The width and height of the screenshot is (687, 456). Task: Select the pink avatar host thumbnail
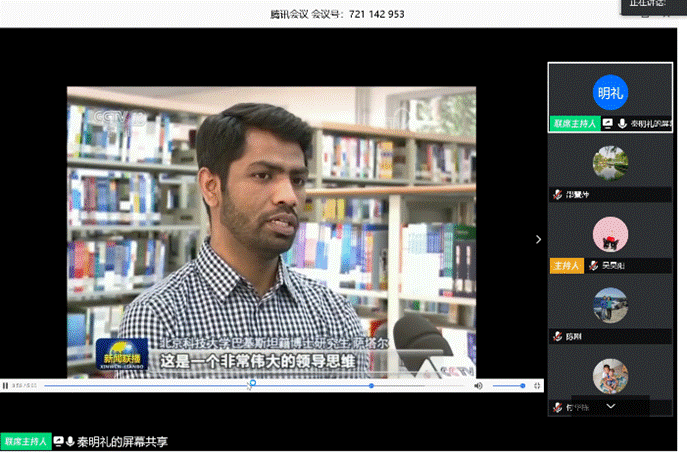609,234
